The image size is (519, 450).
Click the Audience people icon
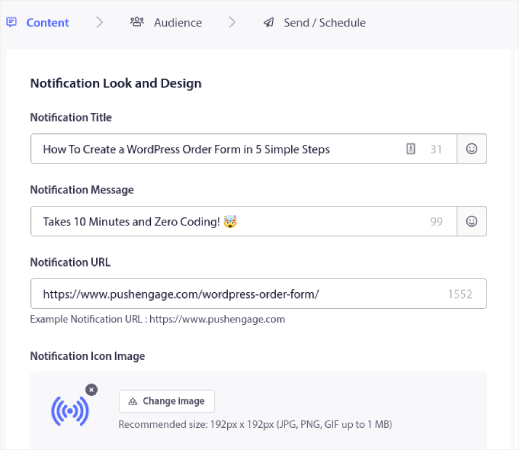point(137,22)
